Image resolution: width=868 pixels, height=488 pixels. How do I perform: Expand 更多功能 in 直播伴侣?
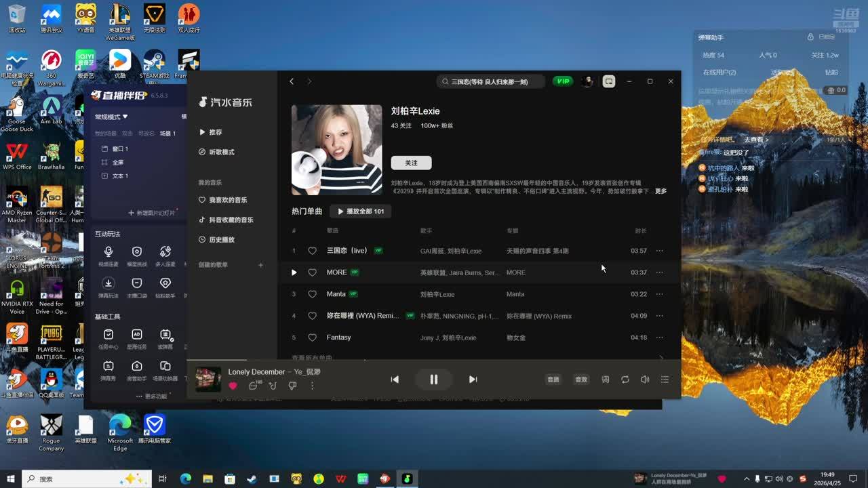pos(152,396)
